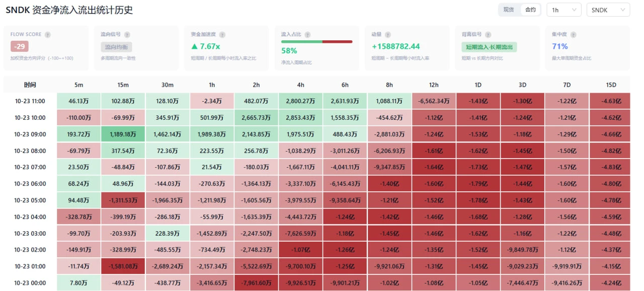Screen dimensions: 644x291
Task: Open the SNDK symbol dropdown
Action: (x=608, y=10)
